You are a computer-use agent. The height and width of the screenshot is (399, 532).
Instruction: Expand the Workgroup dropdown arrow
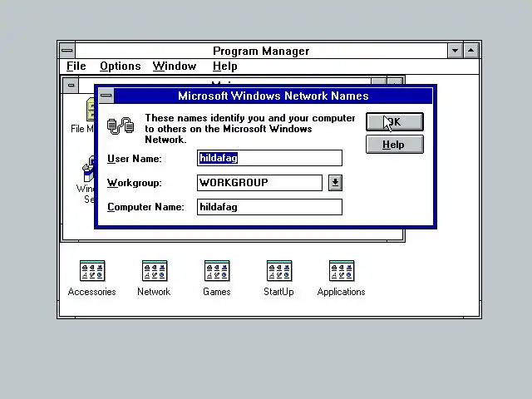point(335,183)
